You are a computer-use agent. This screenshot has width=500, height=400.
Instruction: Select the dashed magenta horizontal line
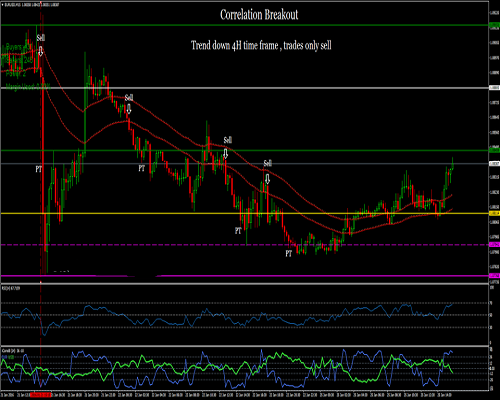pos(244,245)
